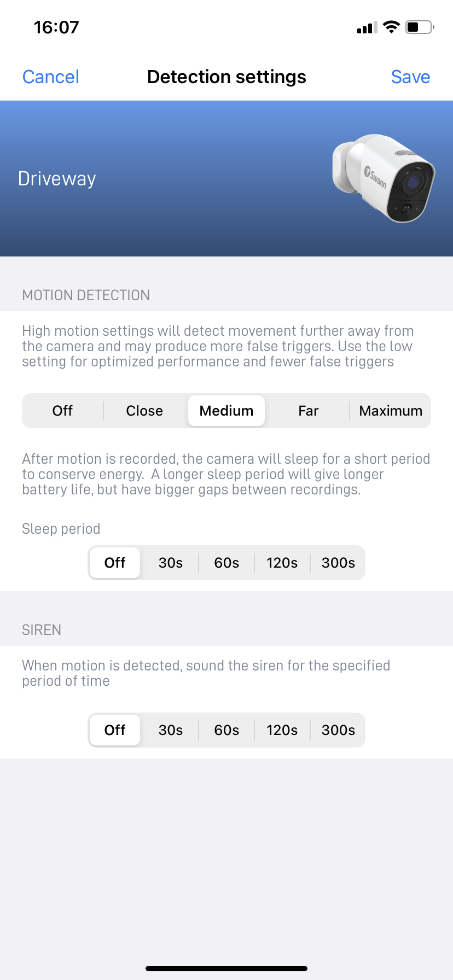Pick 300s sleep period
This screenshot has width=453, height=980.
tap(338, 563)
